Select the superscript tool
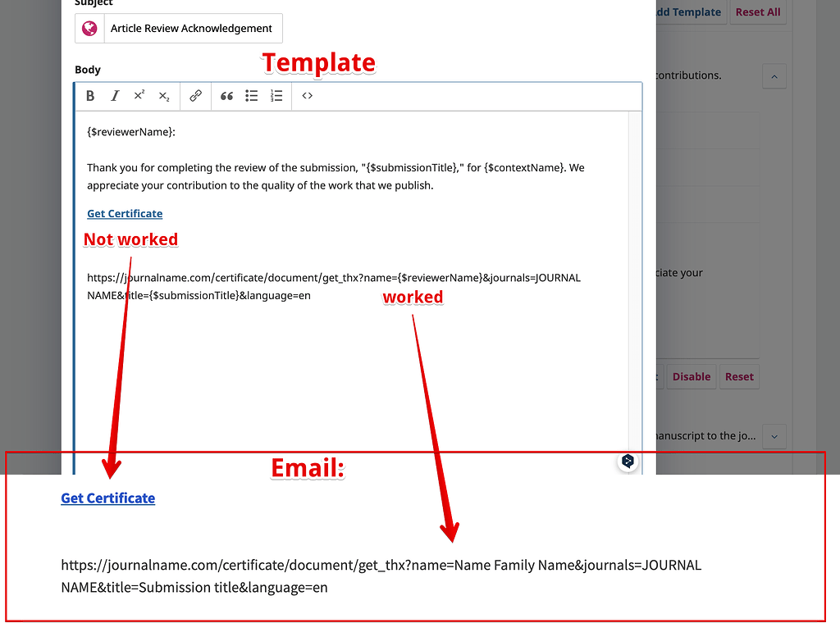Image resolution: width=840 pixels, height=623 pixels. click(x=139, y=96)
